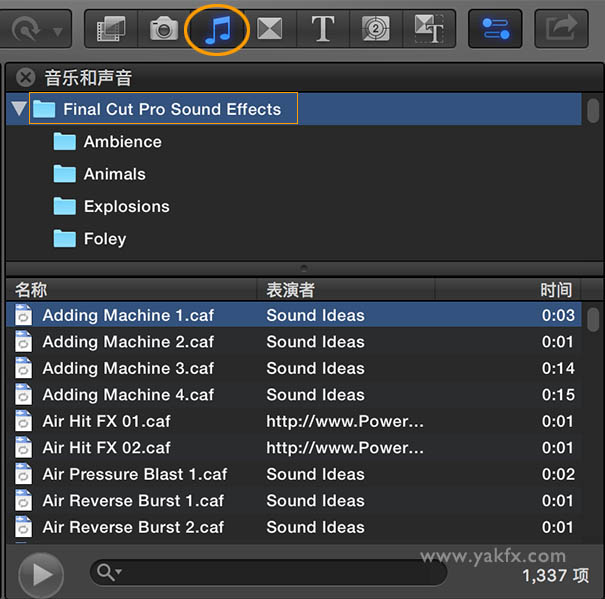Select Air Hit FX 02.caf
605x599 pixels.
coord(294,448)
